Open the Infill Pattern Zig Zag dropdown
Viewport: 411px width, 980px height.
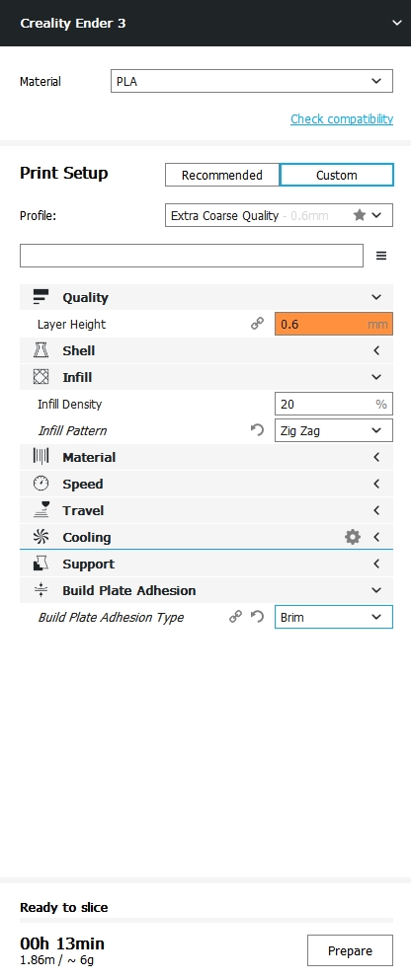click(333, 430)
